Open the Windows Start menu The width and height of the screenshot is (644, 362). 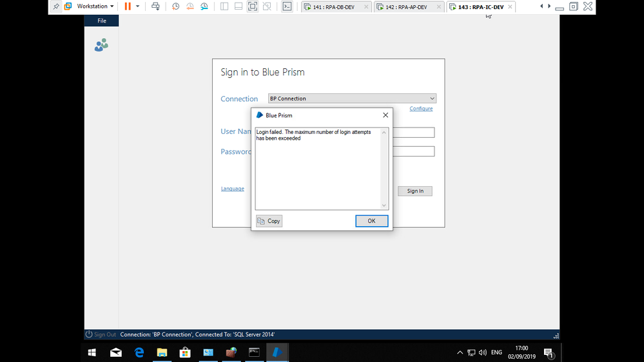pyautogui.click(x=92, y=352)
